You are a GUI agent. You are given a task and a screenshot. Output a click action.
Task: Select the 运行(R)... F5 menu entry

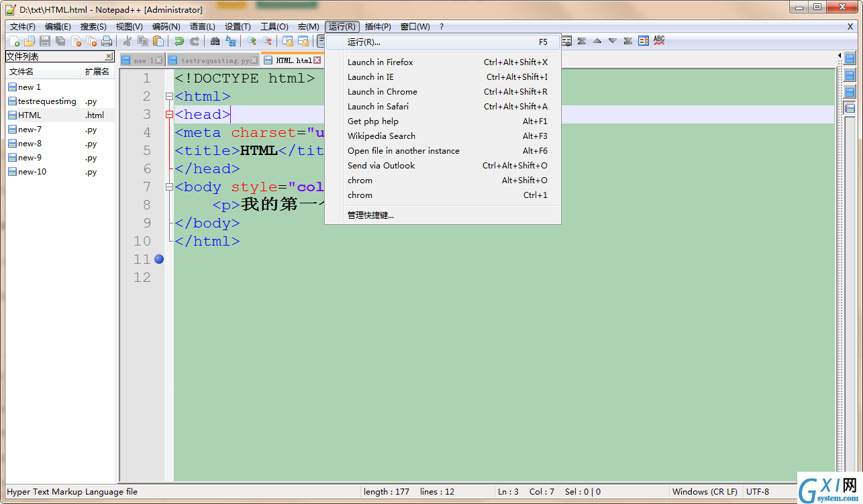[x=443, y=42]
